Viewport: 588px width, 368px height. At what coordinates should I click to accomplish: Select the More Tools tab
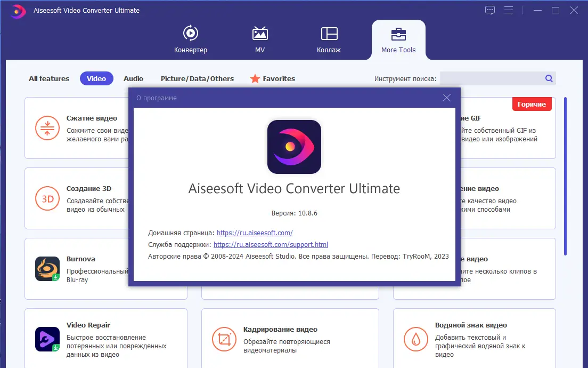(398, 40)
